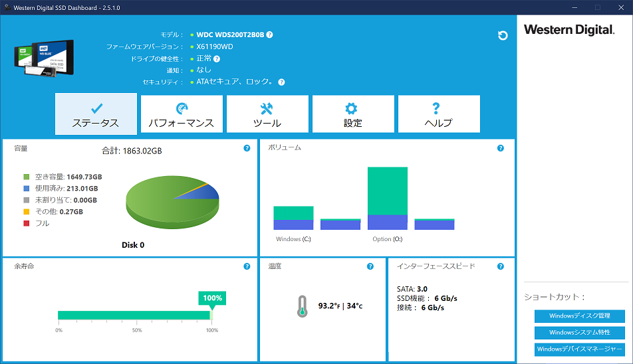Open help icon next to ATAセキュア security status

(282, 82)
